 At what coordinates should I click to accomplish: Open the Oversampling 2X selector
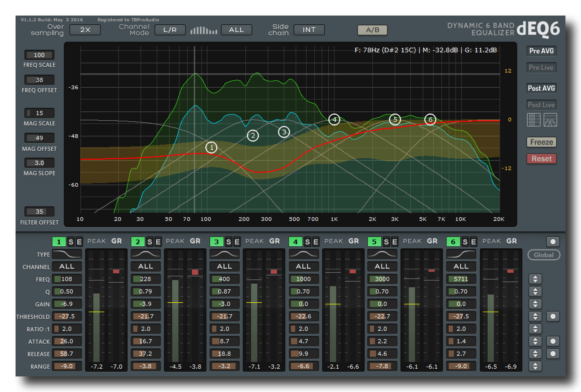pyautogui.click(x=85, y=30)
